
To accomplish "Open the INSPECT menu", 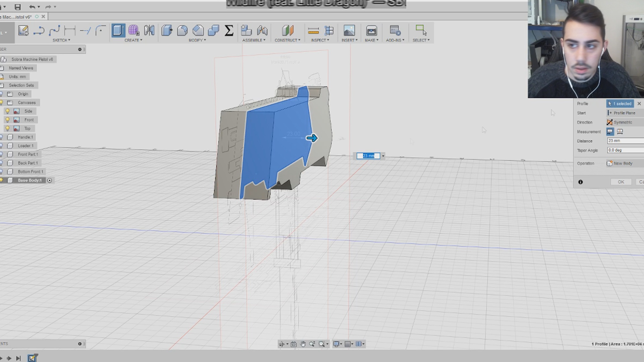I will tap(320, 40).
